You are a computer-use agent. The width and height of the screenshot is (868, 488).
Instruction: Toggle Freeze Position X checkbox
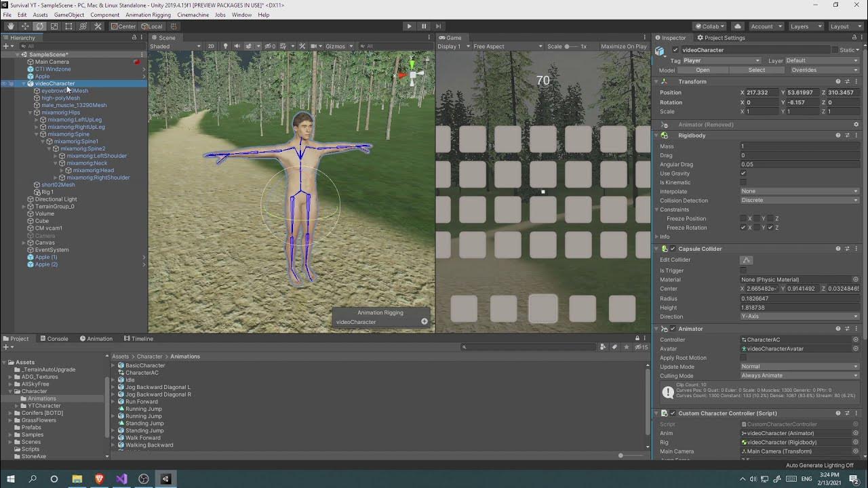click(743, 218)
